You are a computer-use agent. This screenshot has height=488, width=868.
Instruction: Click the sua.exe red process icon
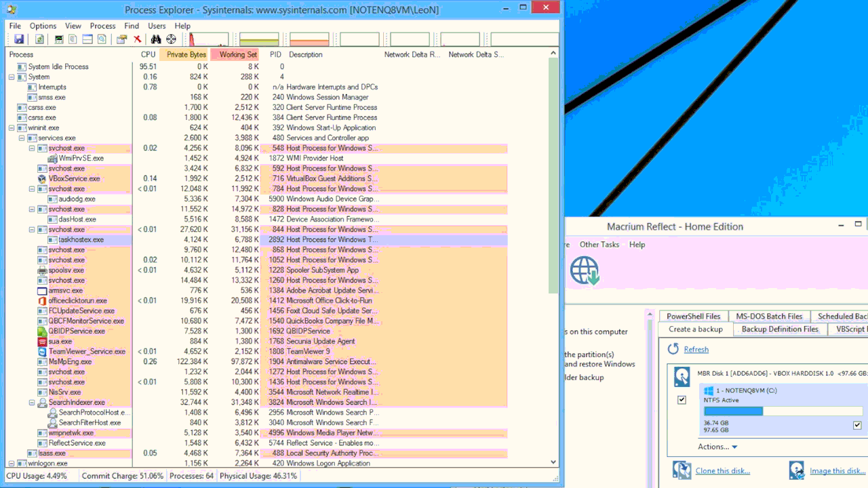pyautogui.click(x=42, y=342)
